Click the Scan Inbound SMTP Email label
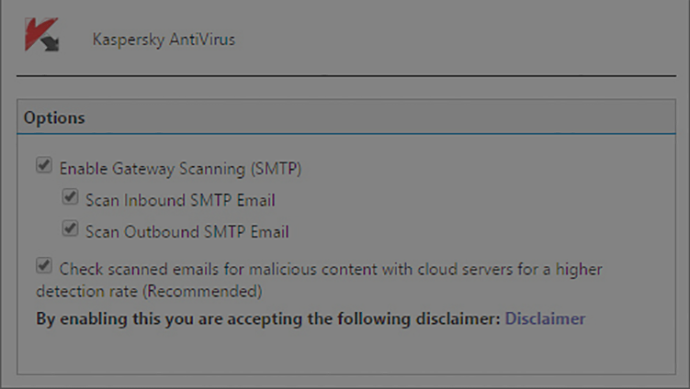This screenshot has height=389, width=690. [x=180, y=201]
